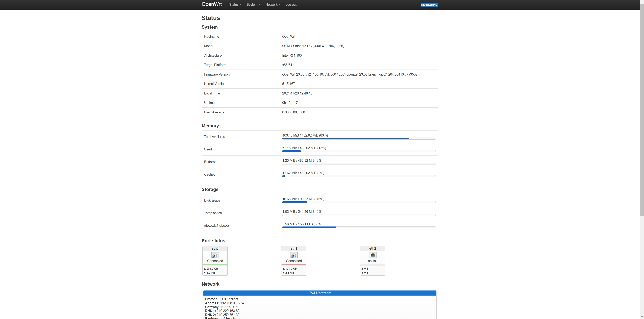Click the target platform value x86/64

coord(287,65)
